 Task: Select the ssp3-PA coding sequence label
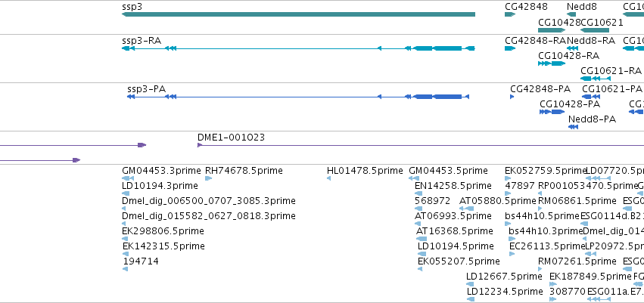pos(147,88)
